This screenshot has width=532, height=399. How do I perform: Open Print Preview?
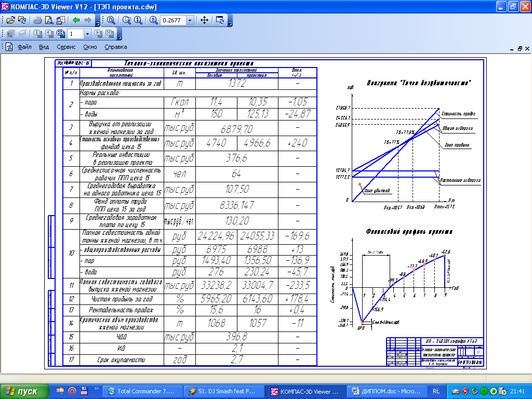click(x=49, y=20)
